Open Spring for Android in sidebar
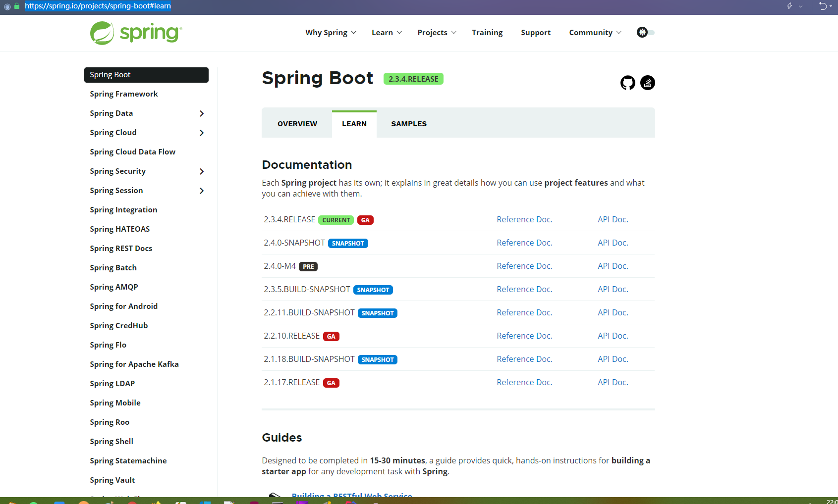 pyautogui.click(x=124, y=306)
